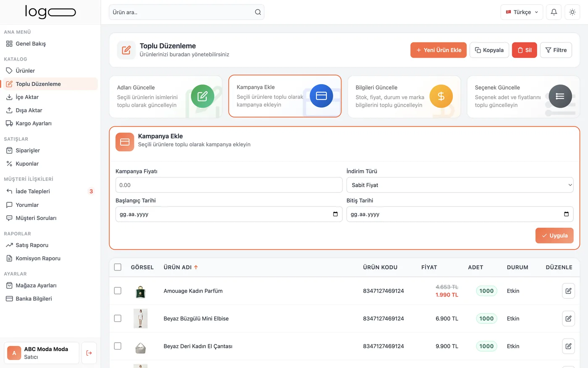Select the Bilgileri Güncelle card
The image size is (588, 368).
pos(404,96)
